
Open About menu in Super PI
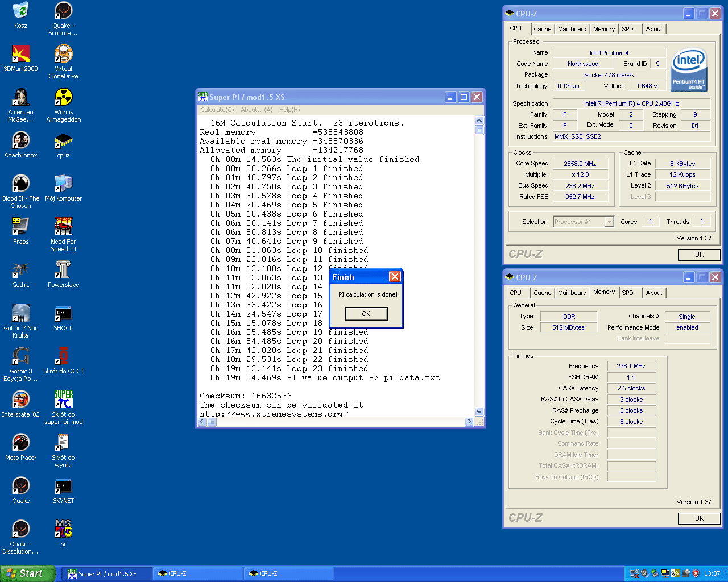pyautogui.click(x=257, y=110)
